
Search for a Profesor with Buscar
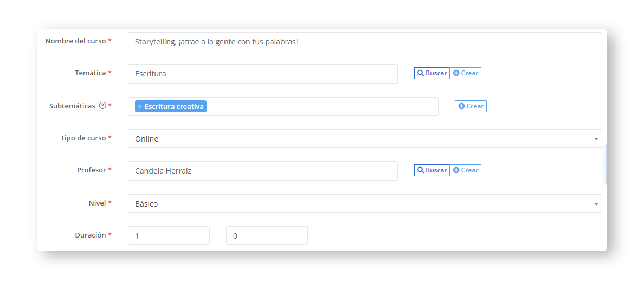click(432, 170)
